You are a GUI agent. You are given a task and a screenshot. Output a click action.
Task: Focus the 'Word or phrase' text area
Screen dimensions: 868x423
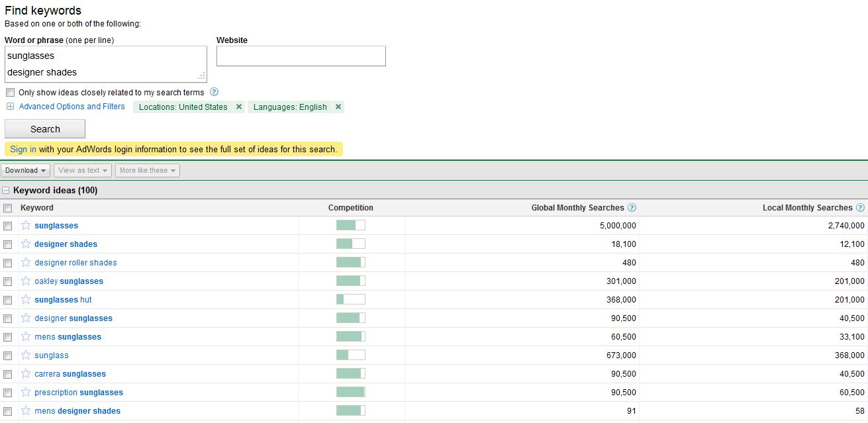[x=106, y=64]
